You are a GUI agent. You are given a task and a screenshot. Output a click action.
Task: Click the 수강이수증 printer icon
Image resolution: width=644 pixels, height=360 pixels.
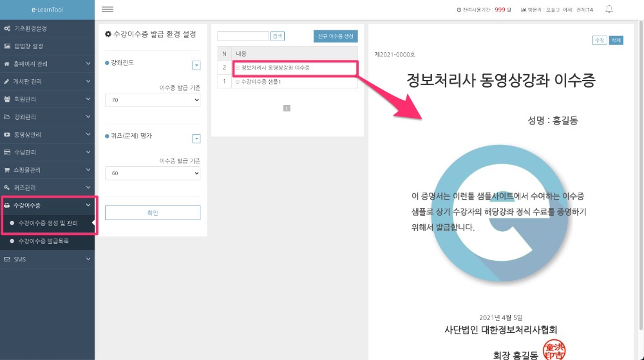(6, 205)
